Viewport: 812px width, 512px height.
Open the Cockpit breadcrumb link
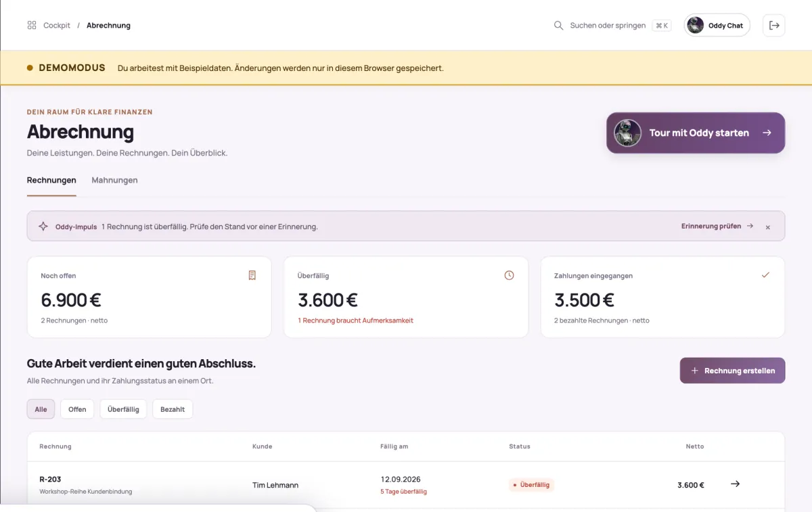click(x=57, y=25)
